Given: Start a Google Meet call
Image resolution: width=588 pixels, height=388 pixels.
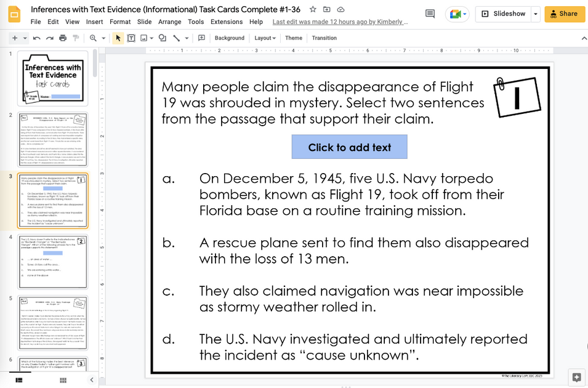Looking at the screenshot, I should point(457,14).
